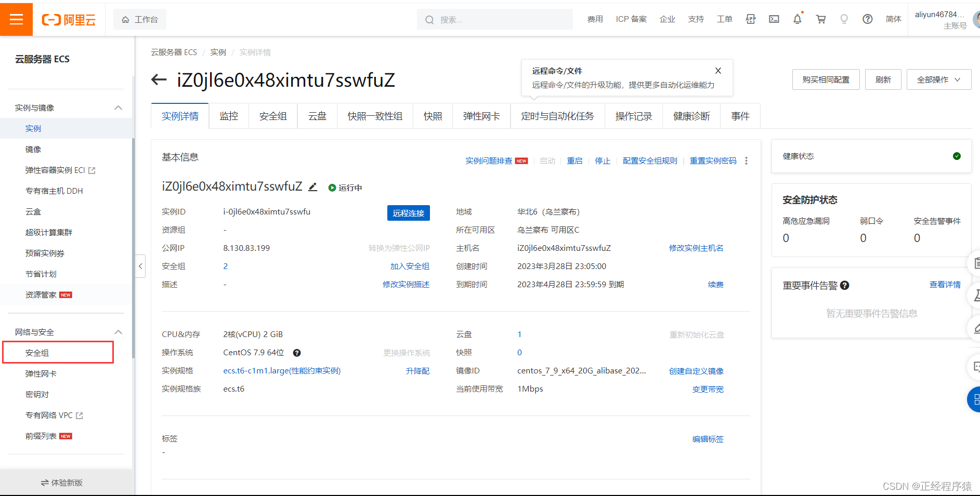
Task: Open the 快照一致性组 tab
Action: [x=375, y=116]
